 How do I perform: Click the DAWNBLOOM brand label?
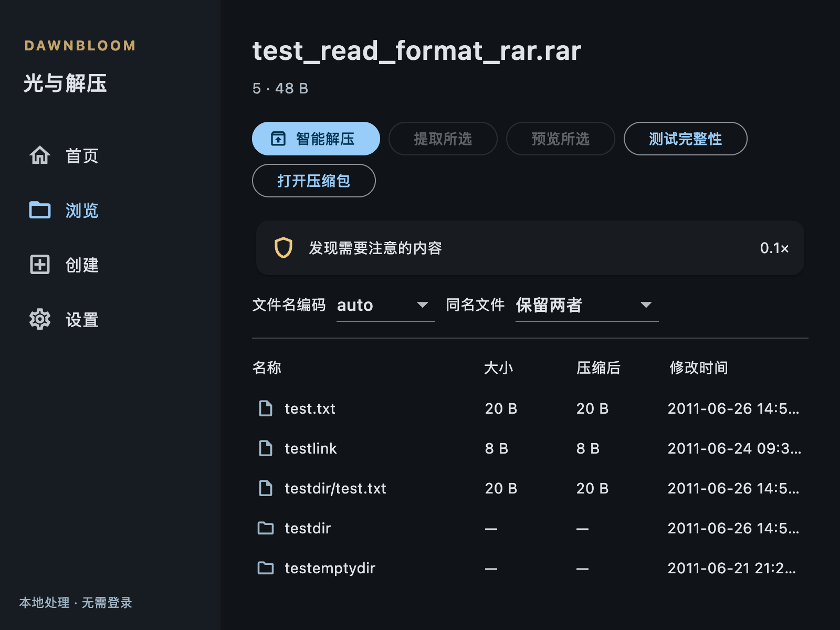[80, 46]
